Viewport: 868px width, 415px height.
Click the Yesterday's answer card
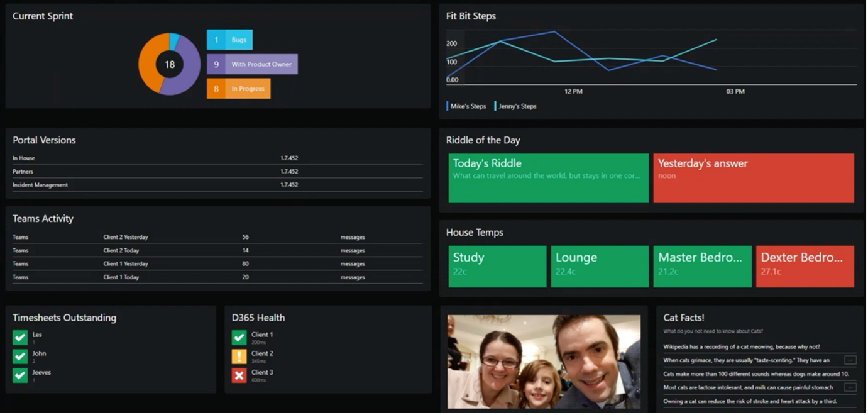coord(753,178)
